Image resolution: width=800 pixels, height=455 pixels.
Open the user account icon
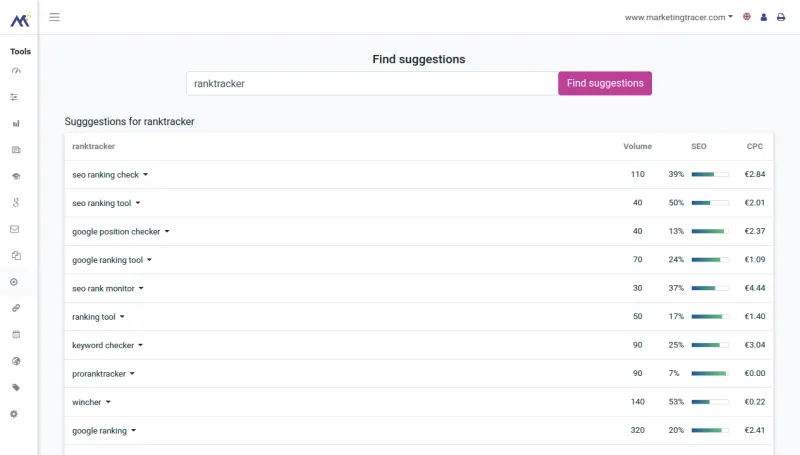[764, 17]
